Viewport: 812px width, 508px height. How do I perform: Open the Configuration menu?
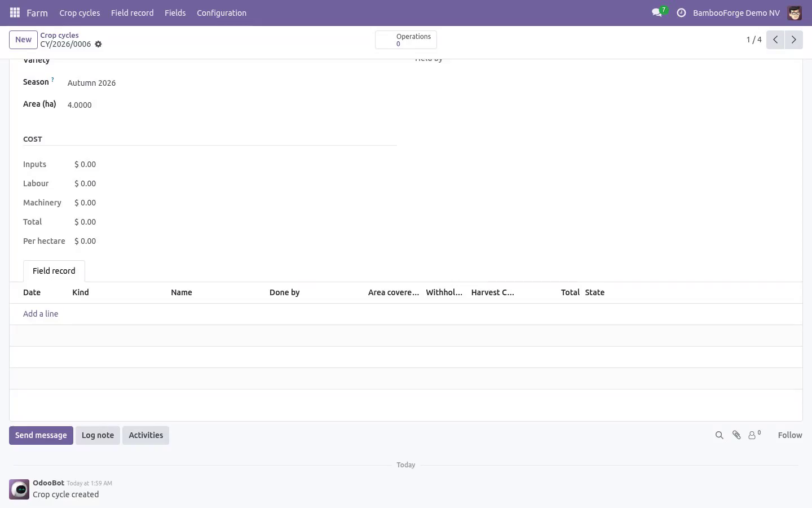point(222,12)
